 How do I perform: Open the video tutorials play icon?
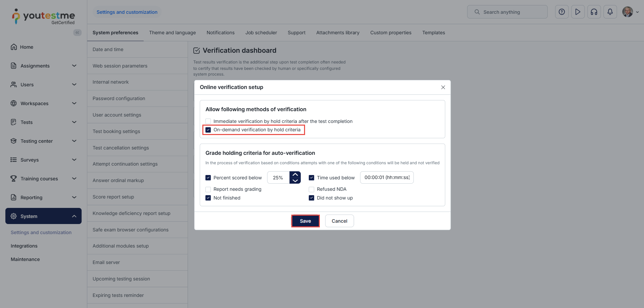tap(578, 12)
